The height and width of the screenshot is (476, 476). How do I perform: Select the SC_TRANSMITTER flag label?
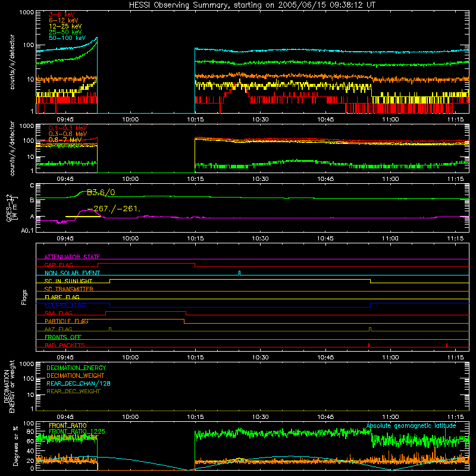point(69,289)
